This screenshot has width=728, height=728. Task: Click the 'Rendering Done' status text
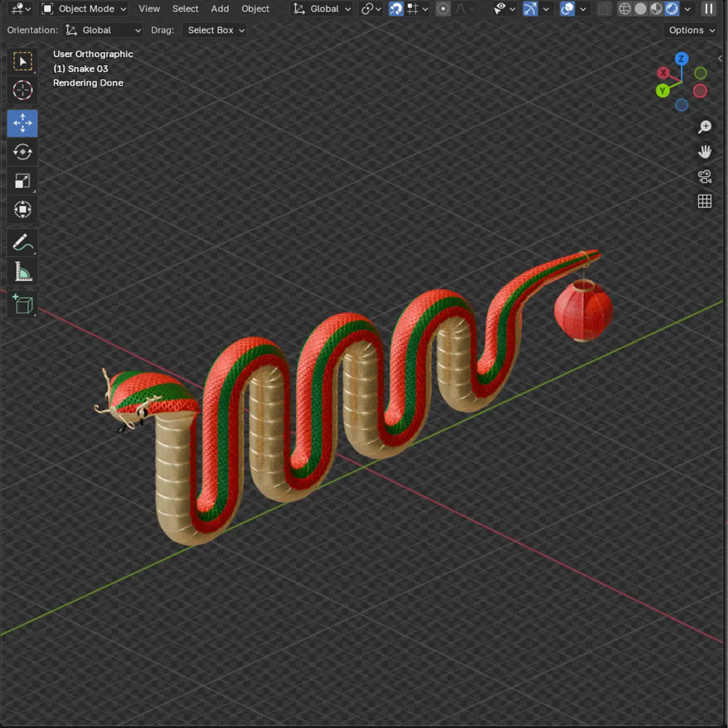pos(88,83)
